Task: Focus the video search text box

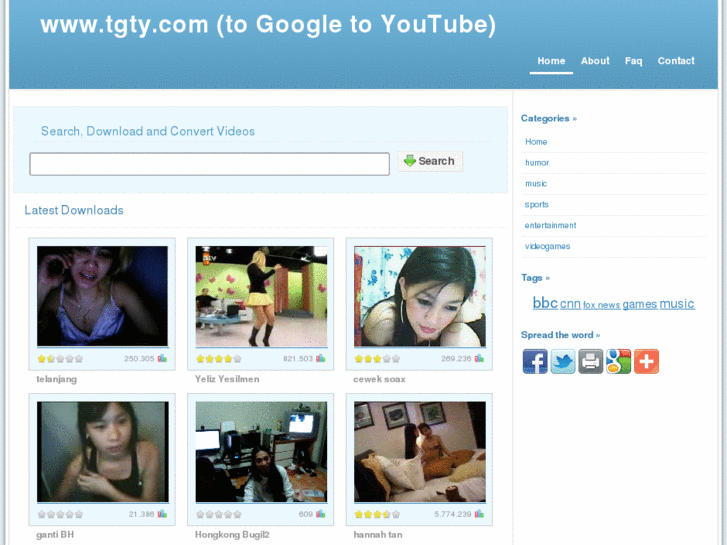Action: click(x=210, y=164)
